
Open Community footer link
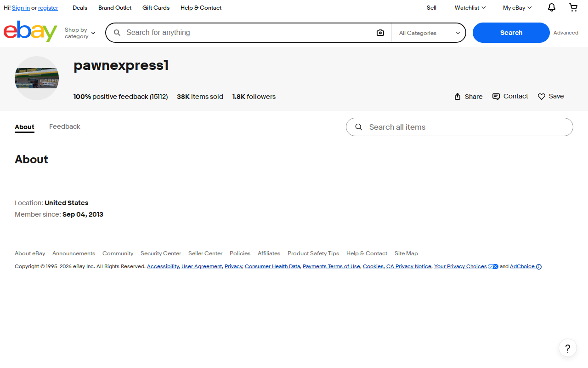pos(118,253)
